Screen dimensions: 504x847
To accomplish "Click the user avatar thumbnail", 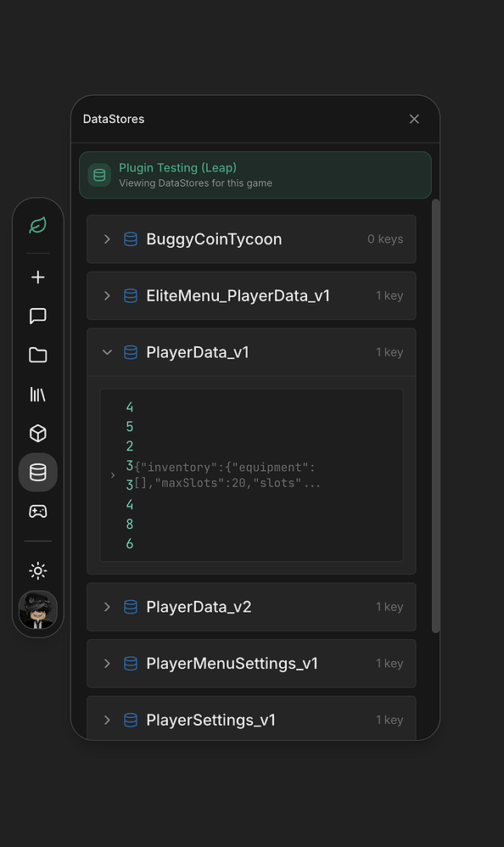I will tap(37, 610).
